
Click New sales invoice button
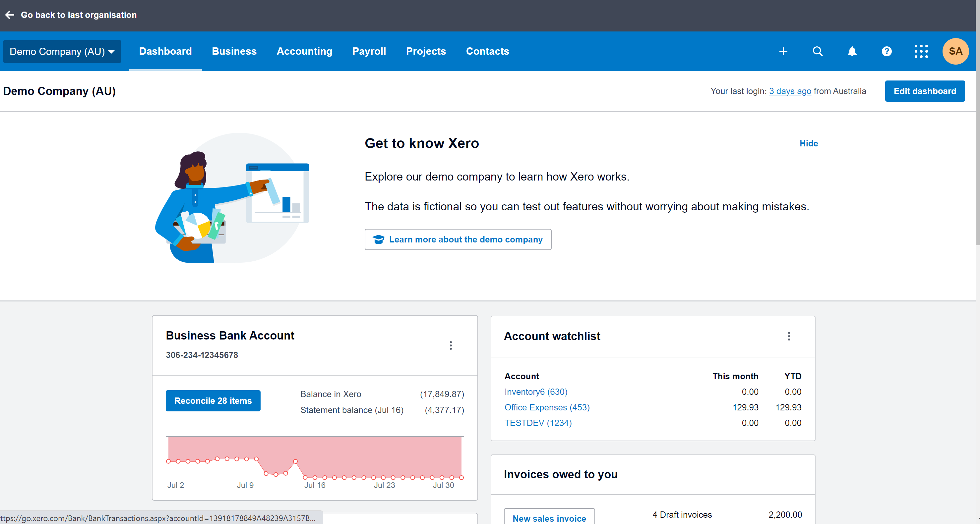point(549,518)
